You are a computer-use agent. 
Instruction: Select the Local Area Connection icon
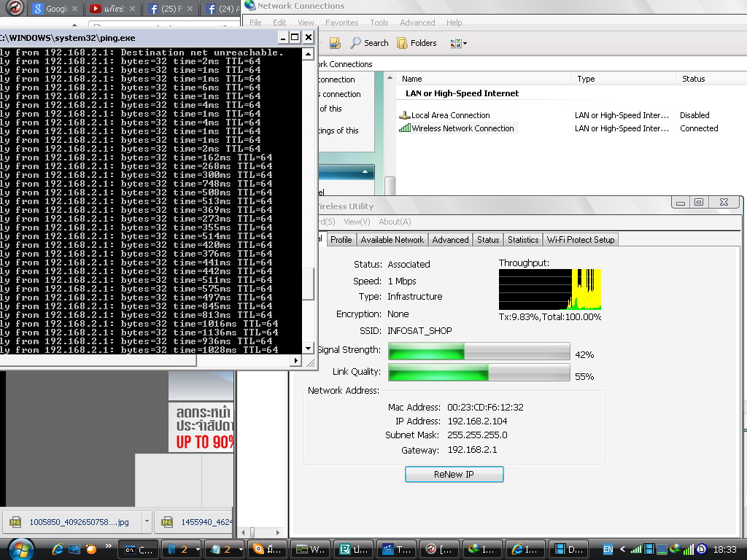coord(404,115)
